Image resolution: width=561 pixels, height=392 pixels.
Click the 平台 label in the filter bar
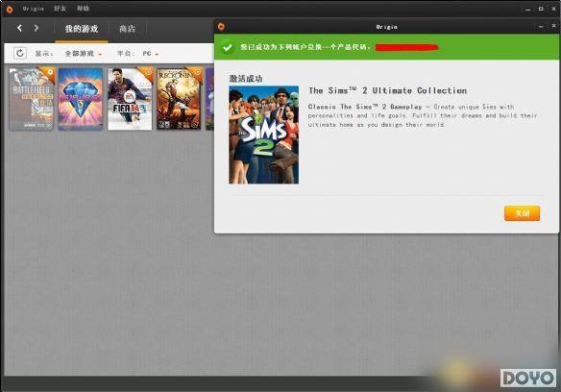[126, 54]
